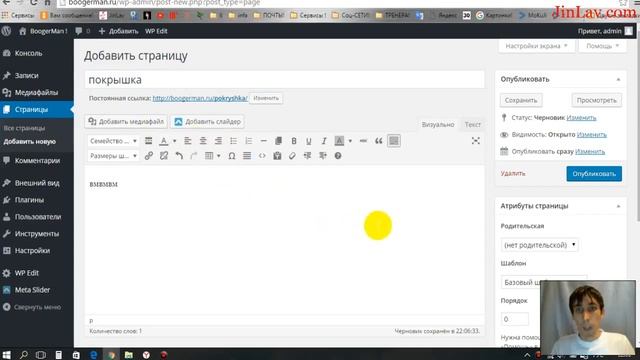The width and height of the screenshot is (640, 360).
Task: Insert or edit a link
Action: (149, 156)
